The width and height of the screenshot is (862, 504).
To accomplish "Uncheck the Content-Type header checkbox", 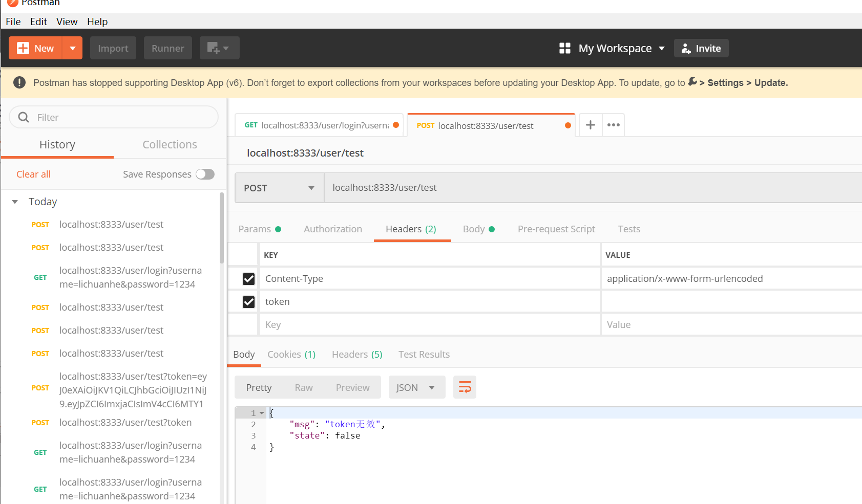I will coord(248,279).
